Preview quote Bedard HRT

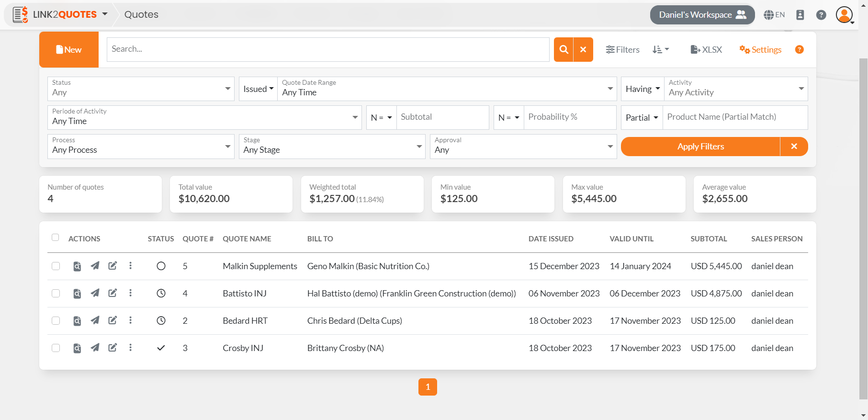pyautogui.click(x=77, y=321)
